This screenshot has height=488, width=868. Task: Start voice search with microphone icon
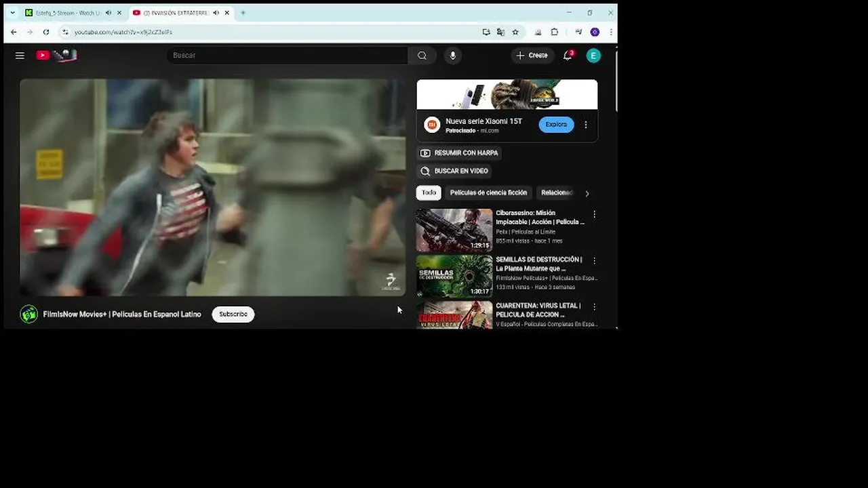[453, 56]
